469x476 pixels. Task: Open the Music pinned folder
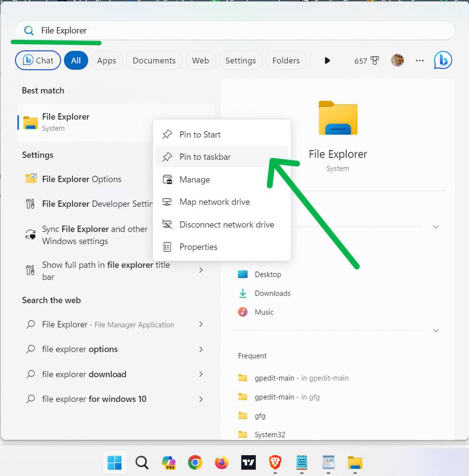(x=256, y=312)
